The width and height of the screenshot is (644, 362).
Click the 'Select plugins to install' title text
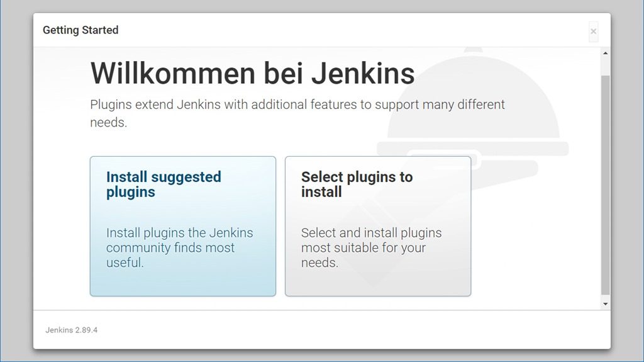coord(357,184)
